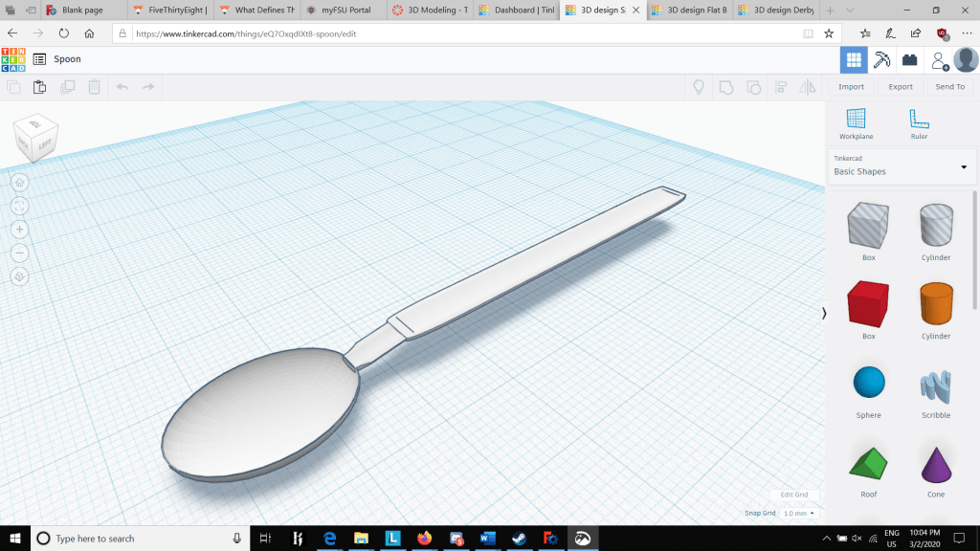This screenshot has width=980, height=551.
Task: Open the Minecraft pickaxe mode
Action: pyautogui.click(x=882, y=60)
